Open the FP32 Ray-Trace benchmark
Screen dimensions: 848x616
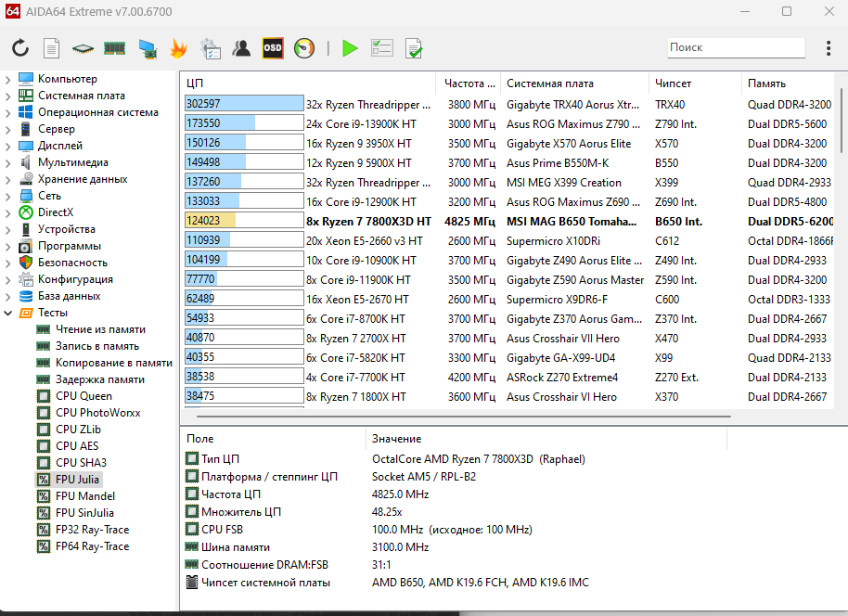point(92,530)
